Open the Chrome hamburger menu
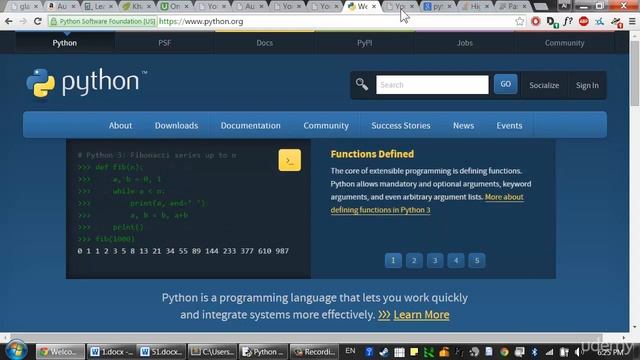 pyautogui.click(x=632, y=21)
